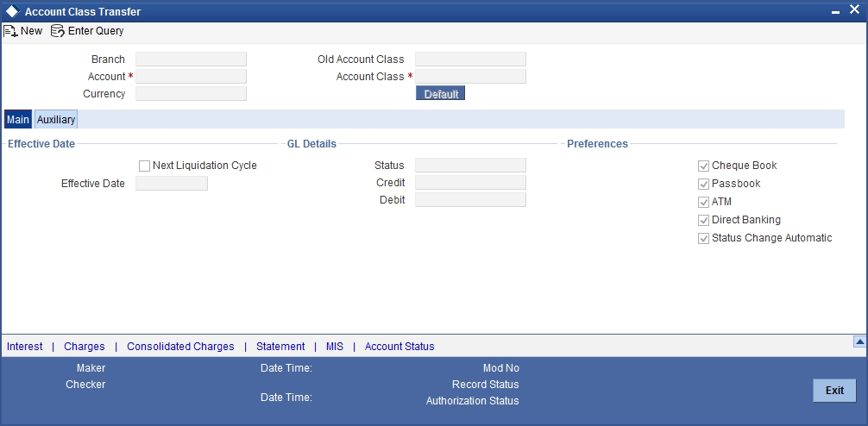Open the Charges link
868x426 pixels.
85,347
